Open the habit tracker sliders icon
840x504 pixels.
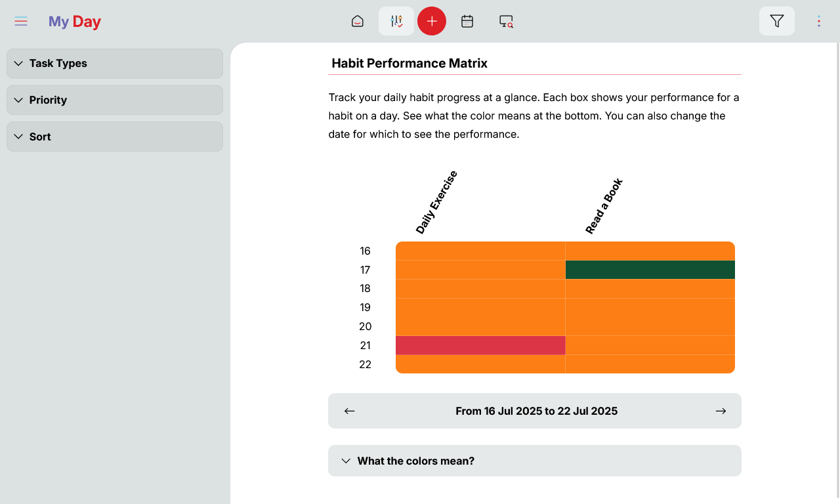(x=396, y=22)
